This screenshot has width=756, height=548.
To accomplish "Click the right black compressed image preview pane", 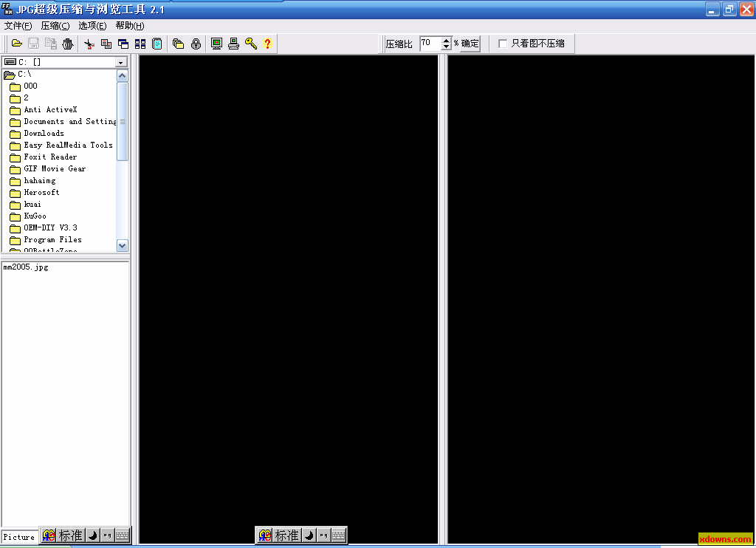I will point(601,299).
